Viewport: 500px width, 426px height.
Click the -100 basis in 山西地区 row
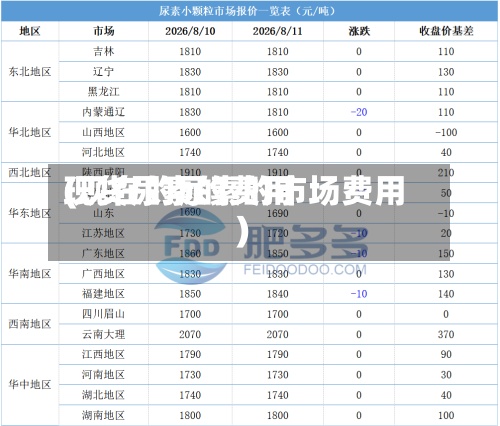coord(446,132)
